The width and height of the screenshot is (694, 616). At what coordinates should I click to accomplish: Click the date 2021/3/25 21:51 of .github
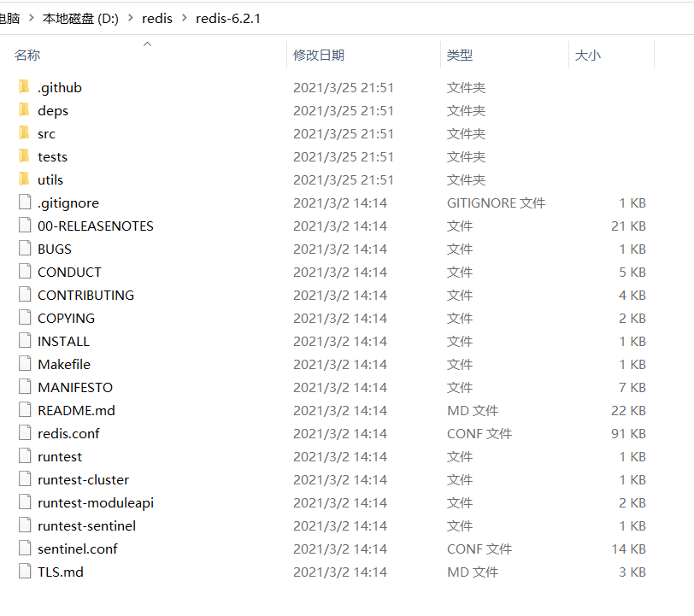coord(344,88)
